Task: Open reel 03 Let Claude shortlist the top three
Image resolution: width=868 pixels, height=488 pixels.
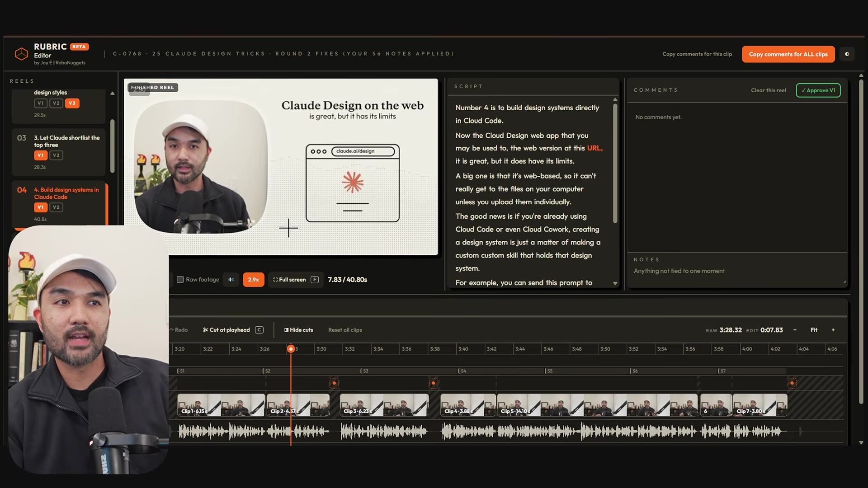Action: pyautogui.click(x=59, y=152)
